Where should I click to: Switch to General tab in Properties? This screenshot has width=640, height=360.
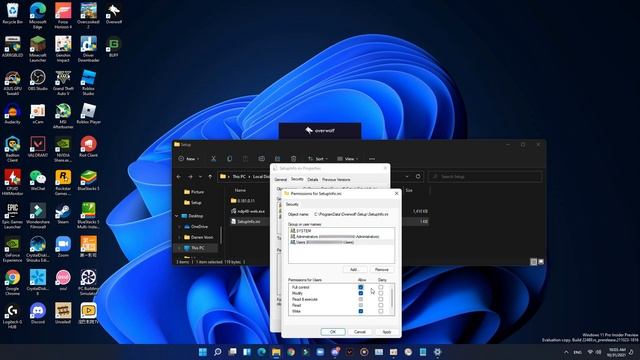280,180
